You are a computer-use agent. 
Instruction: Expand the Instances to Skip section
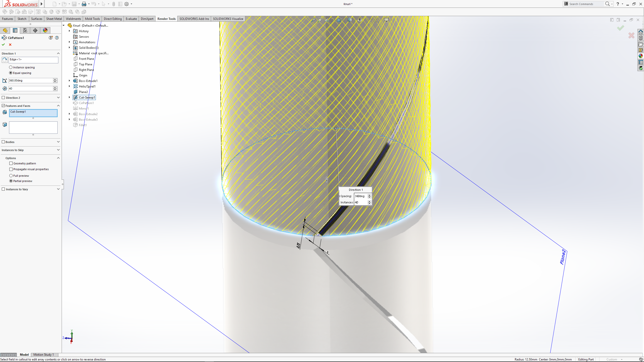pos(58,150)
